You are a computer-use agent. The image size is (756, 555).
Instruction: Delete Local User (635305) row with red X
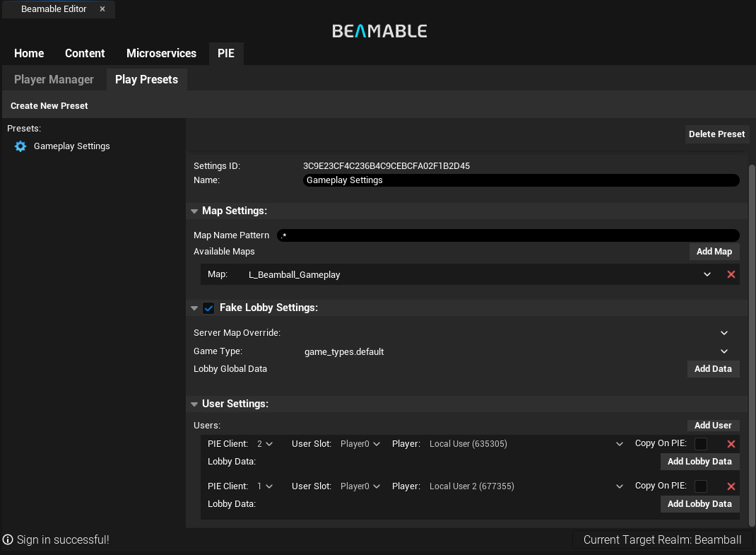(731, 444)
